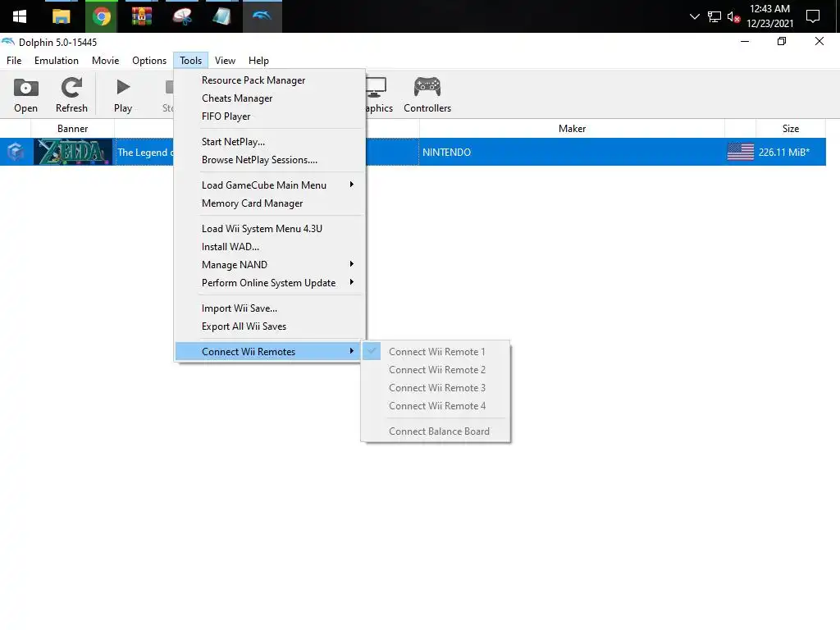Sort by the Maker column header

point(572,129)
